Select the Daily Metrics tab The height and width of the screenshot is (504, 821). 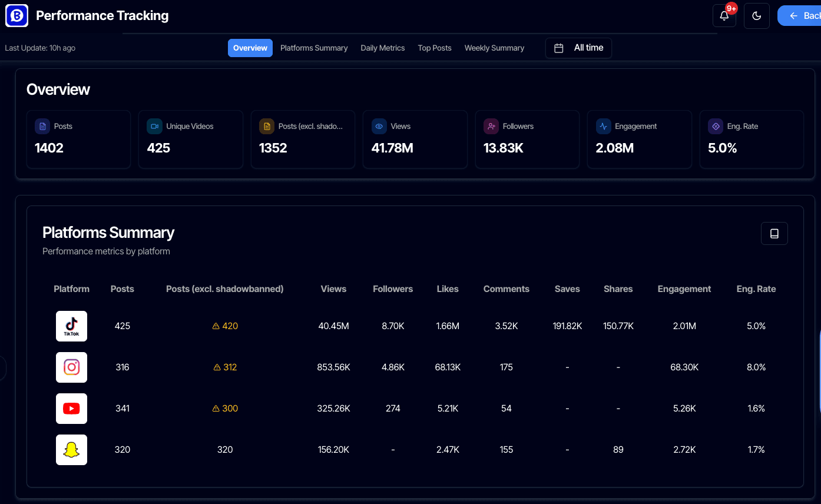point(383,48)
